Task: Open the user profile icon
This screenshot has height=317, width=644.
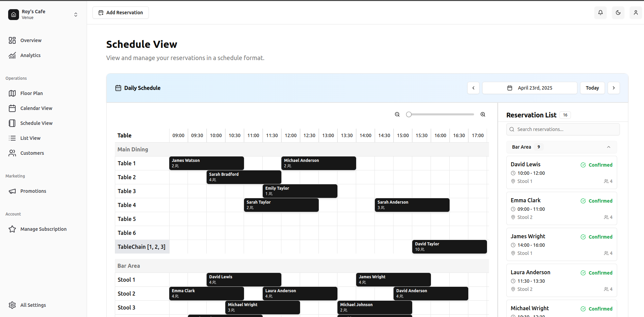Action: [636, 13]
